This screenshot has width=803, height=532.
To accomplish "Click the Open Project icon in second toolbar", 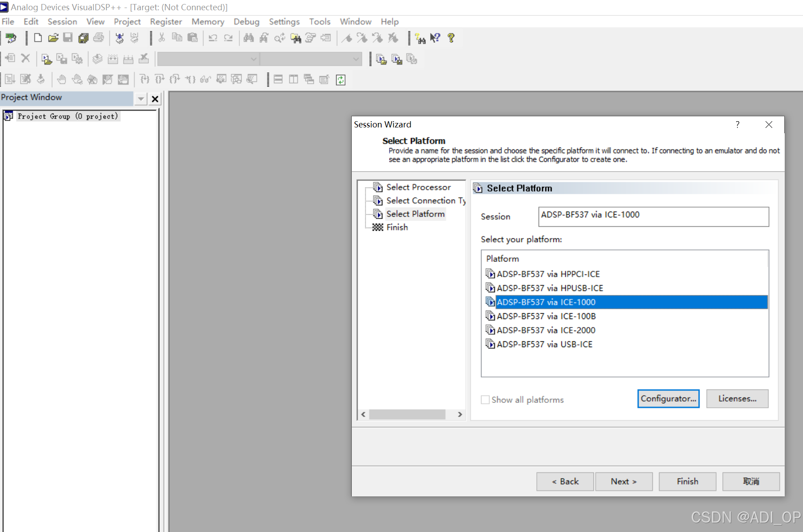I will tap(46, 59).
